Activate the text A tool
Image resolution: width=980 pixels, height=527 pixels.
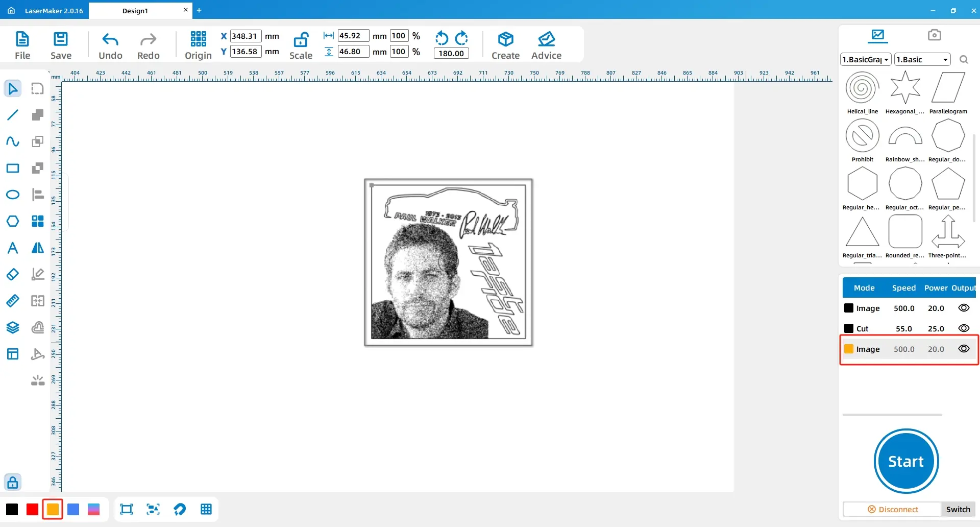13,248
